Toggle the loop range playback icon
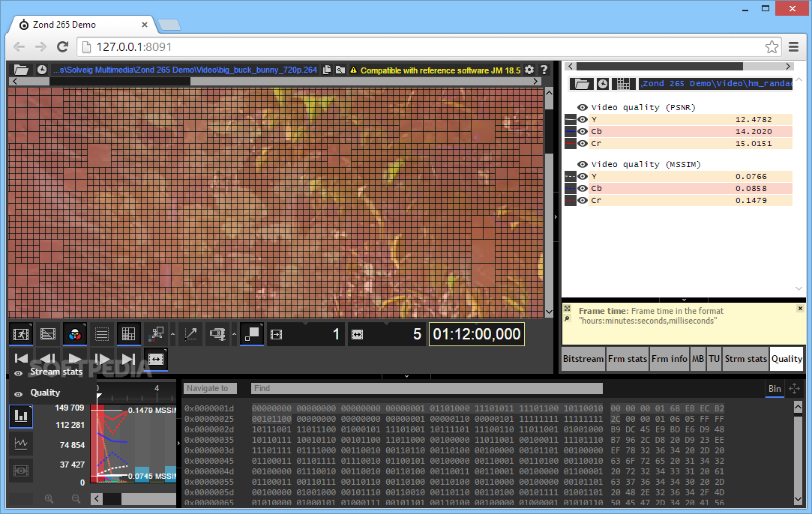The height and width of the screenshot is (514, 812). click(x=156, y=359)
